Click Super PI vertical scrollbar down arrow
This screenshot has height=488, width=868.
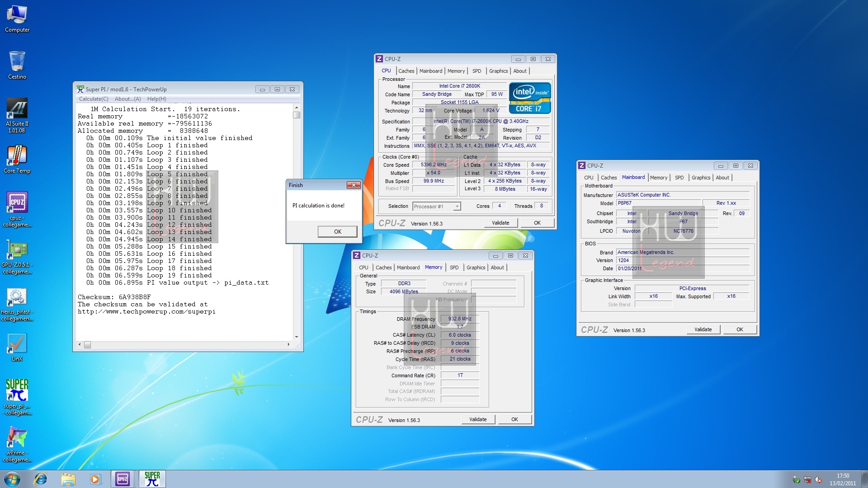tap(297, 337)
